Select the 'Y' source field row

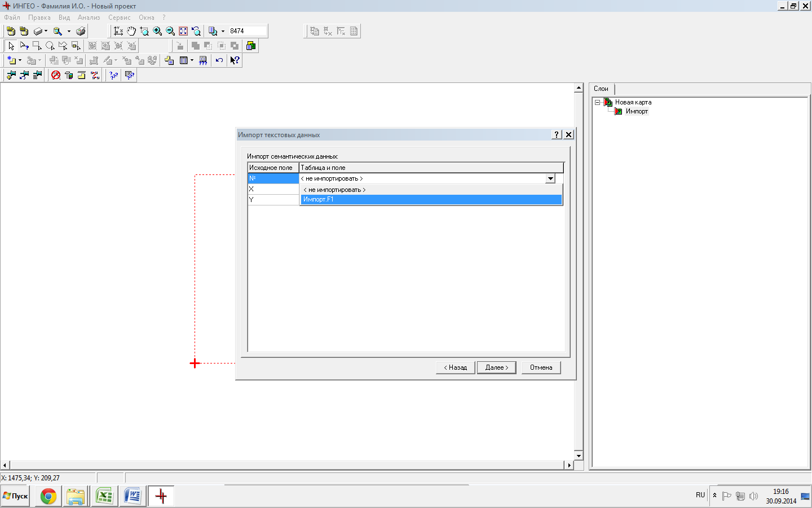tap(273, 200)
